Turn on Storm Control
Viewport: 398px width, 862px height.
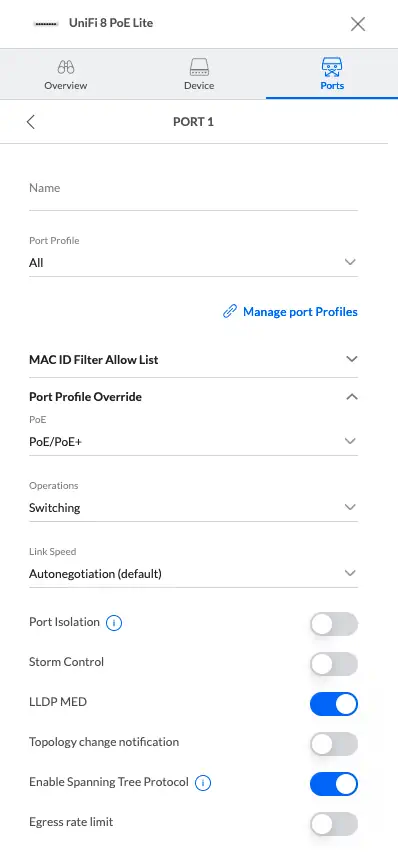coord(334,664)
